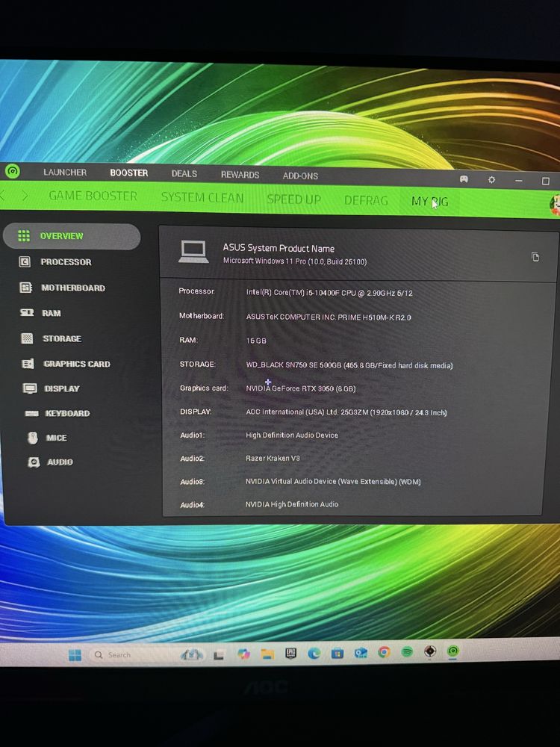Open the Display section
Image resolution: width=560 pixels, height=747 pixels.
point(52,388)
